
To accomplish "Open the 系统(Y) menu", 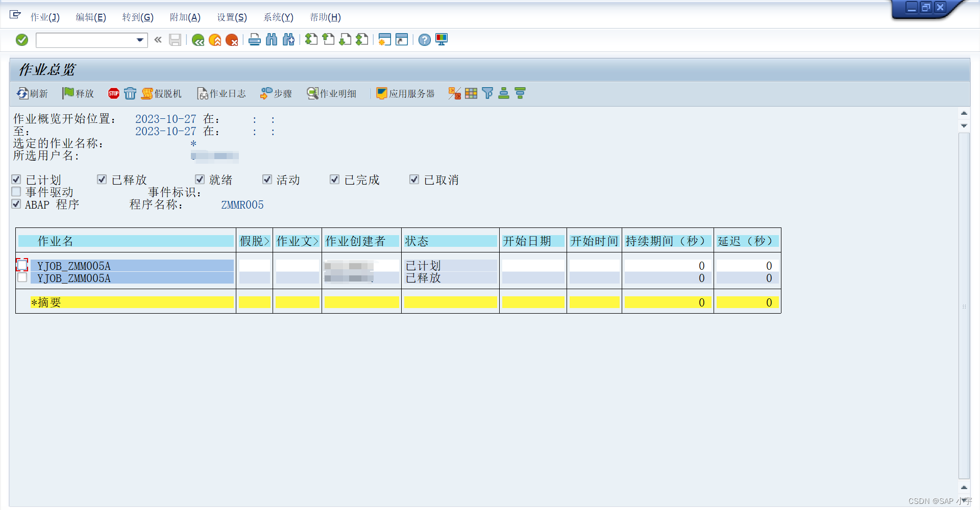I will pos(278,17).
